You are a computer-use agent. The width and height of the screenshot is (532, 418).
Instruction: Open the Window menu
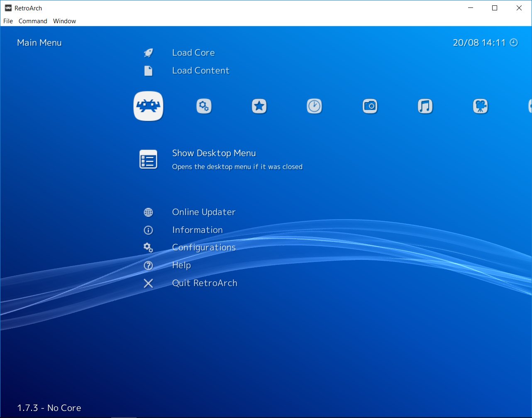[64, 21]
